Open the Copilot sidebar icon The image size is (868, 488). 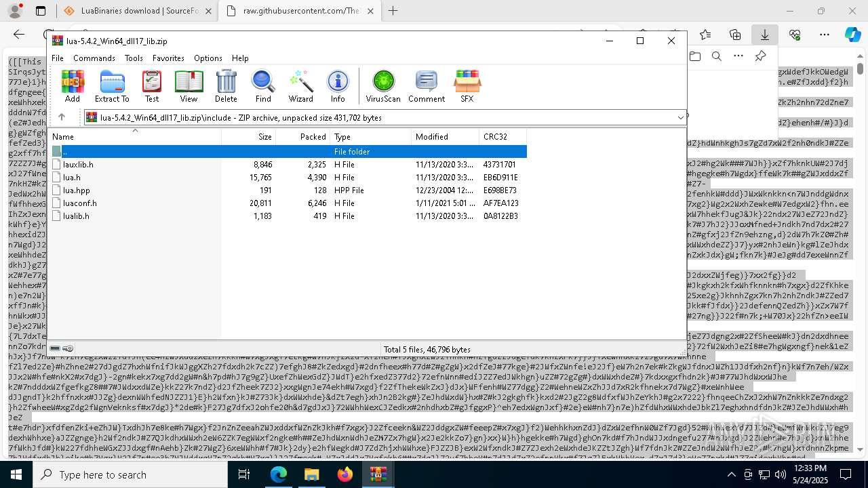pyautogui.click(x=852, y=35)
